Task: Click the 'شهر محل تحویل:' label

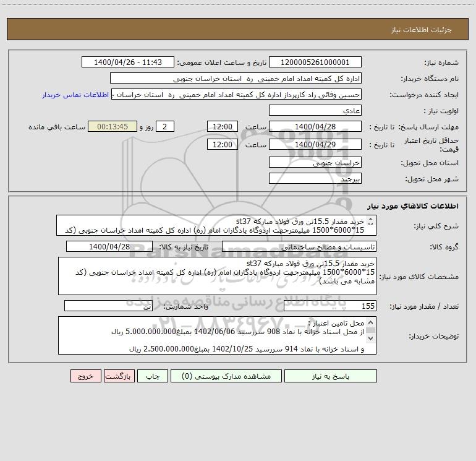Action: [x=432, y=179]
